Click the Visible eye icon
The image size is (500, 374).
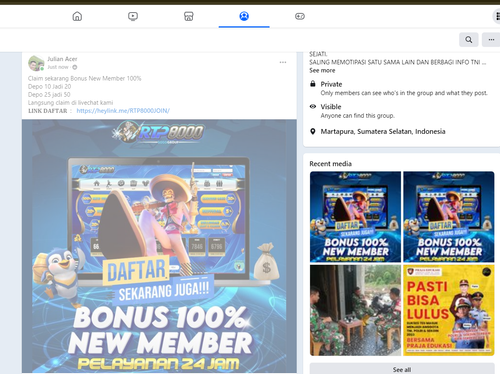313,107
